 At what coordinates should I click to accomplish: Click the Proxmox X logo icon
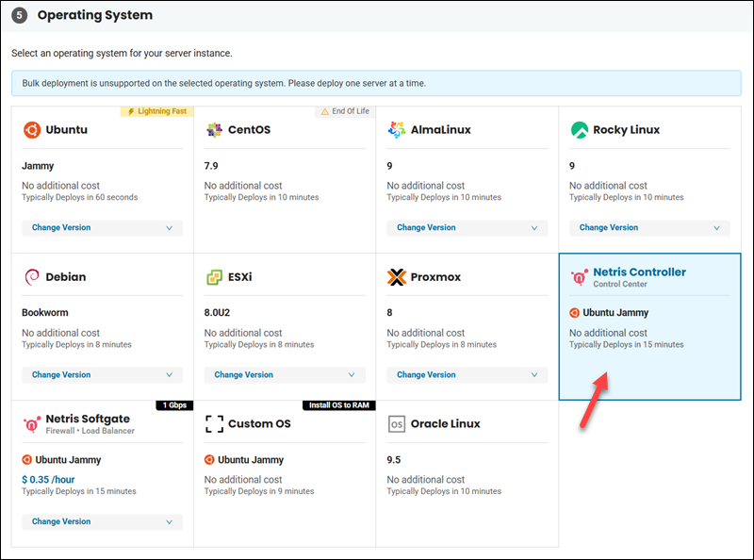(x=397, y=277)
